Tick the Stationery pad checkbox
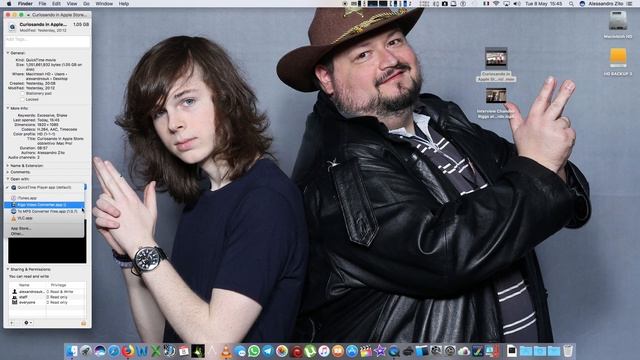640x360 pixels. (22, 93)
